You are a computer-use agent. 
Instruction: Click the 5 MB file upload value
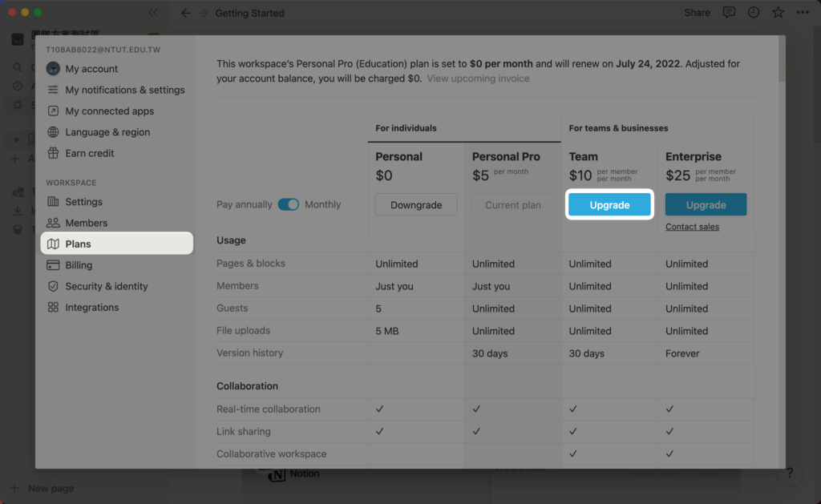[x=387, y=331]
